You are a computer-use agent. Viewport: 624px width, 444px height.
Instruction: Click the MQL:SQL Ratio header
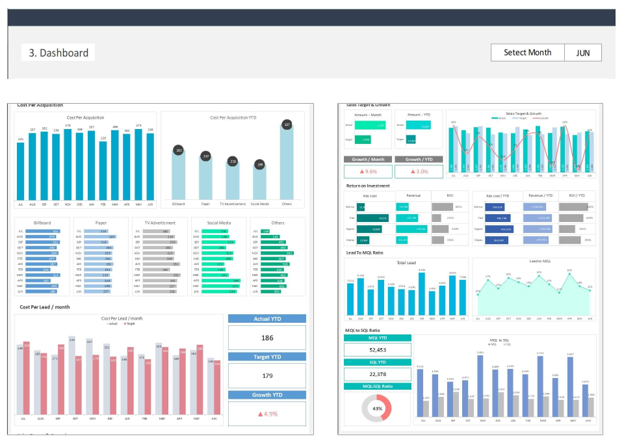[377, 386]
